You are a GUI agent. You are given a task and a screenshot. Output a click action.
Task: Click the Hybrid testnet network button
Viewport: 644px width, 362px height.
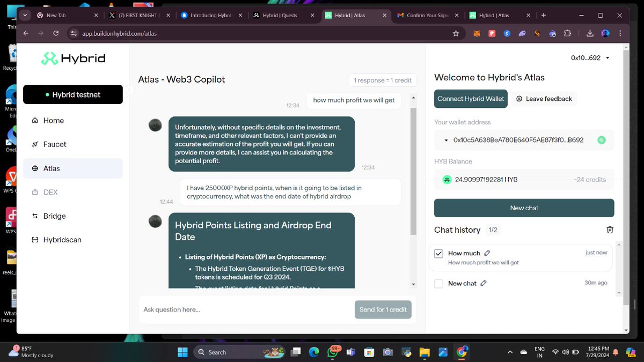(x=73, y=94)
